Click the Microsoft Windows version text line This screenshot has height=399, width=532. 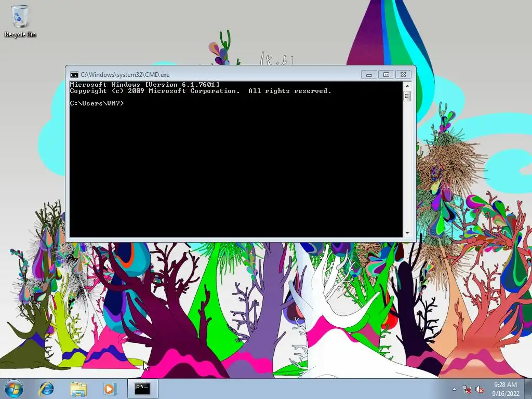(145, 85)
